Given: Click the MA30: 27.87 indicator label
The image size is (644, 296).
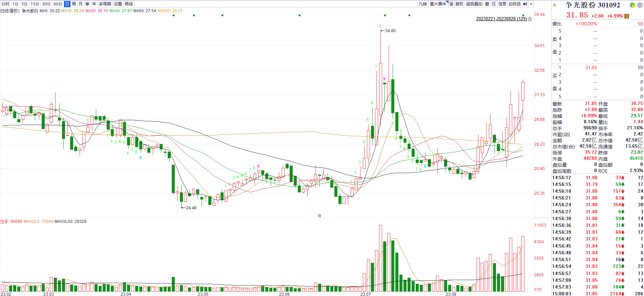Looking at the screenshot, I should pos(121,11).
